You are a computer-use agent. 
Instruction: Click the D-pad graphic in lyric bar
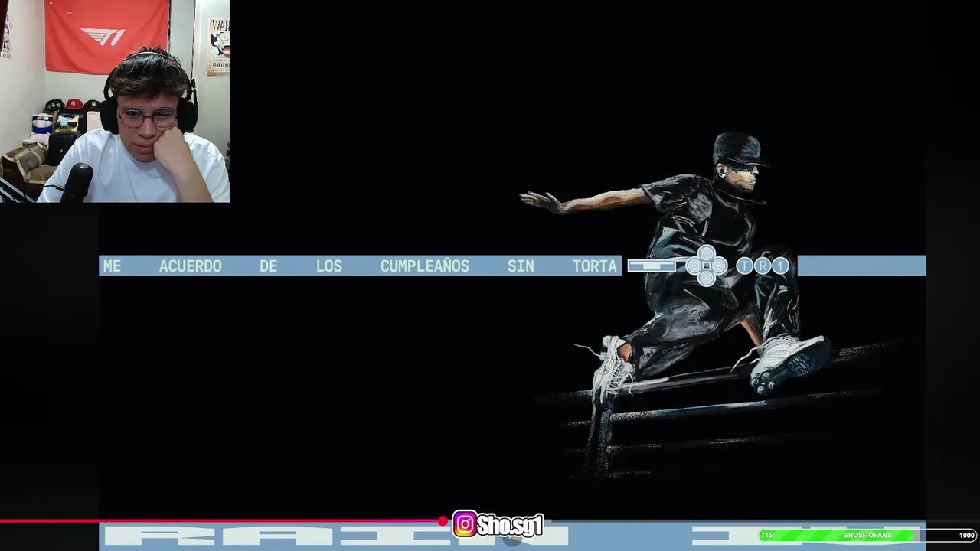click(x=706, y=266)
